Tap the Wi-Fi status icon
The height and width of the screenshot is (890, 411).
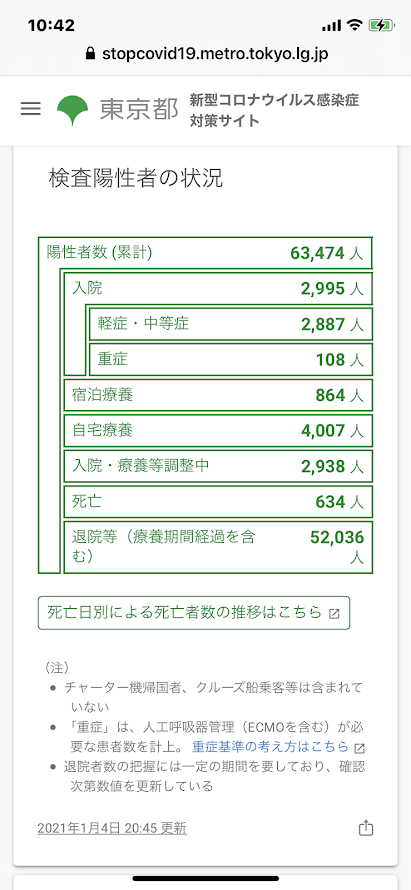pos(355,26)
